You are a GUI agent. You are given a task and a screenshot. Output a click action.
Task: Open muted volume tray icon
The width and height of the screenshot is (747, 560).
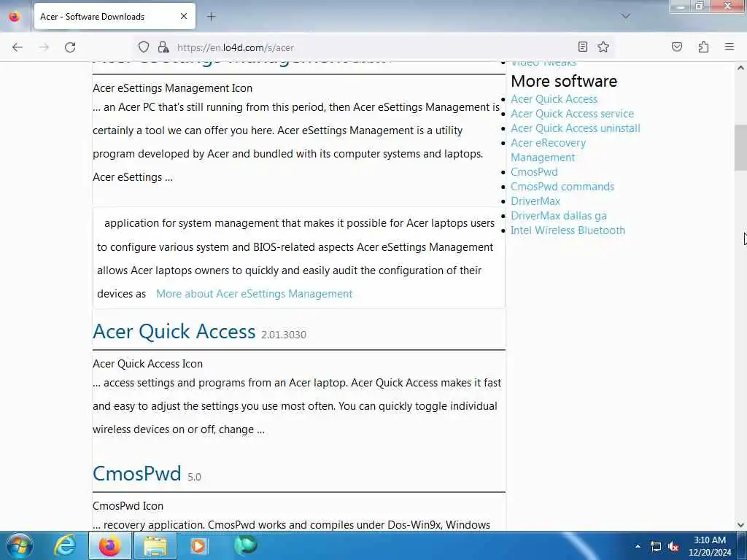point(673,547)
